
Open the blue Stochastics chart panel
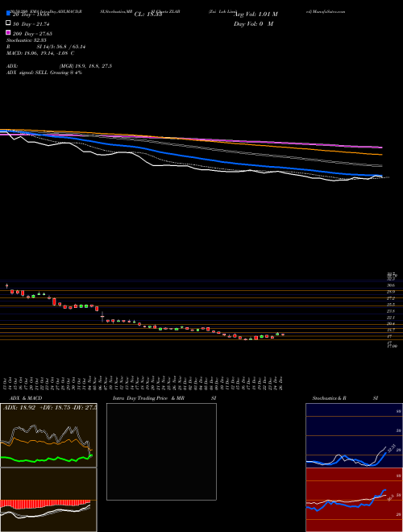354,435
